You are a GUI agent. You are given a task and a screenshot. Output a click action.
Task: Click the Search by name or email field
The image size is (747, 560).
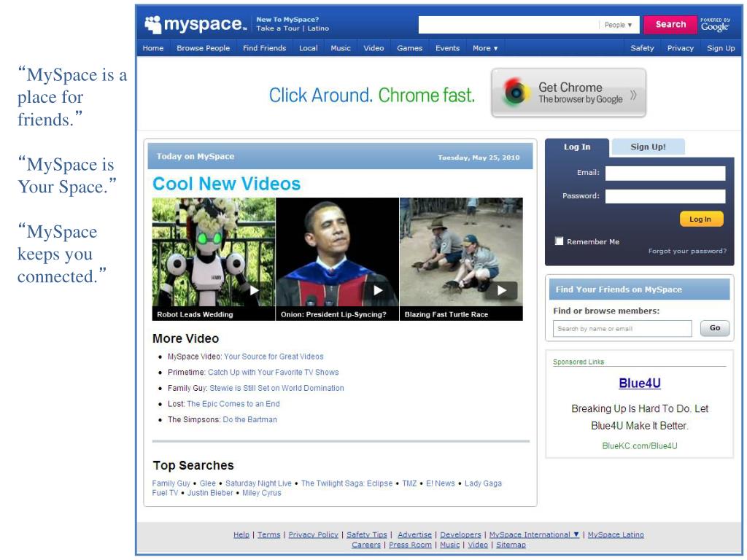(622, 329)
